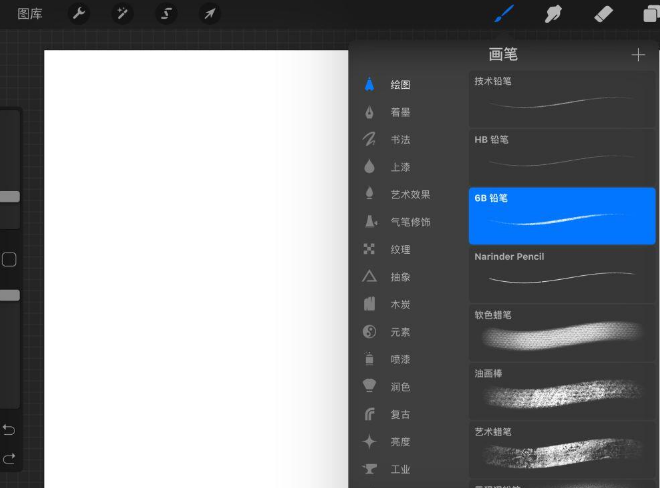Select the Smudge finger tool

(x=553, y=14)
